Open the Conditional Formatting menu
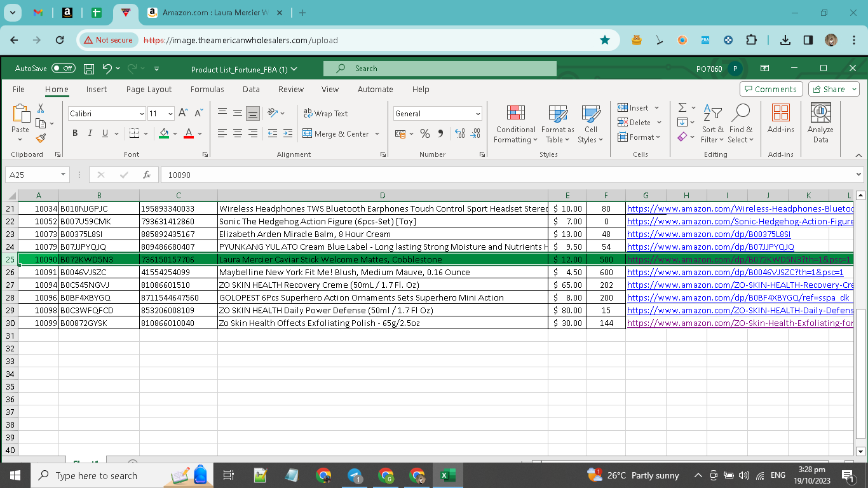This screenshot has width=868, height=488. click(x=515, y=125)
